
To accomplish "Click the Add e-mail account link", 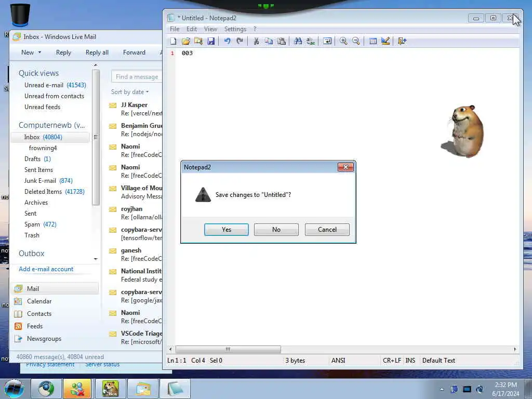I will (x=46, y=269).
